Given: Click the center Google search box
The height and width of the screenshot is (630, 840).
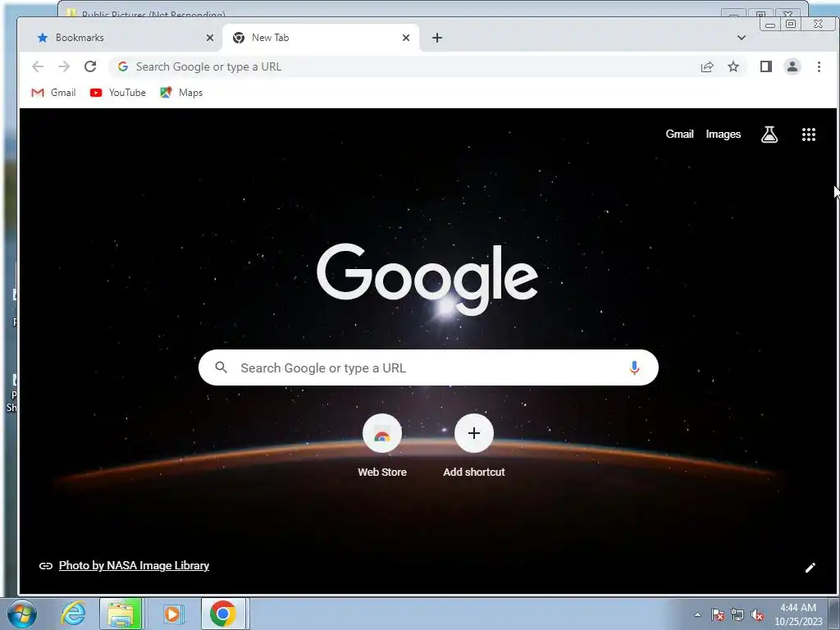Looking at the screenshot, I should (x=428, y=367).
